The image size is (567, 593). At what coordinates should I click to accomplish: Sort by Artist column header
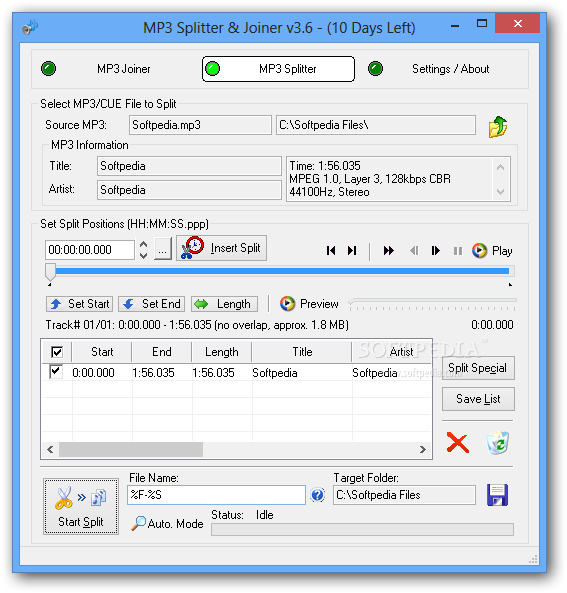tap(391, 352)
